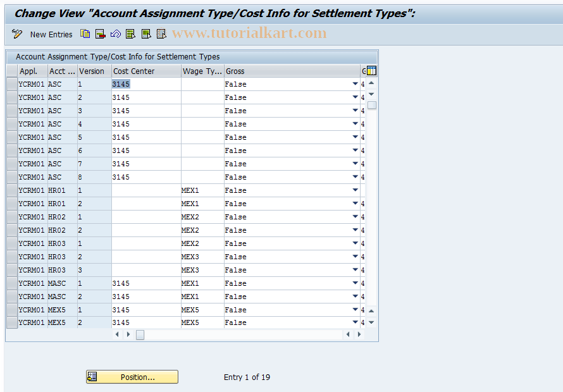Screen dimensions: 563x392
Task: Click the Copy As icon
Action: click(x=85, y=34)
